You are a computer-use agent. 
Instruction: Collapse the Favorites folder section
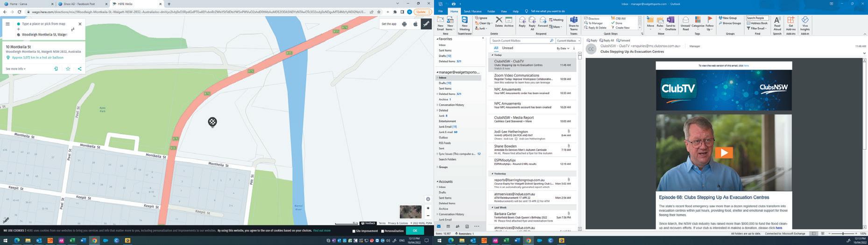coord(438,39)
